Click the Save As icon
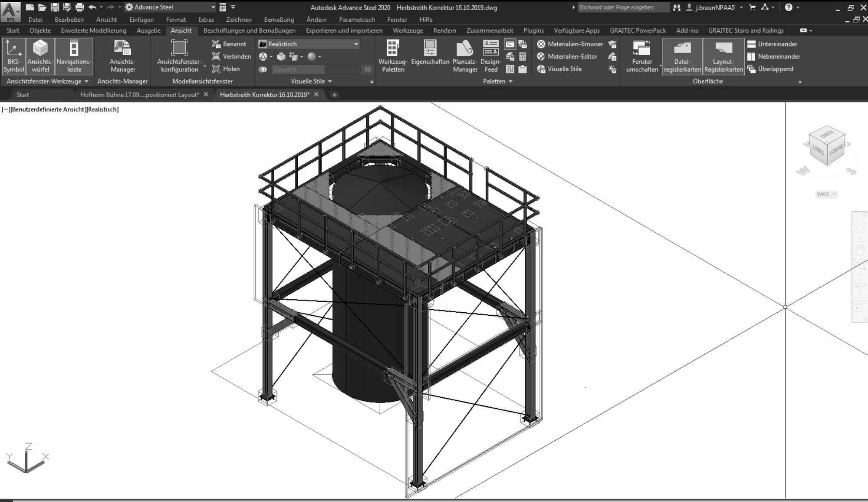Image resolution: width=868 pixels, height=502 pixels. pos(67,7)
